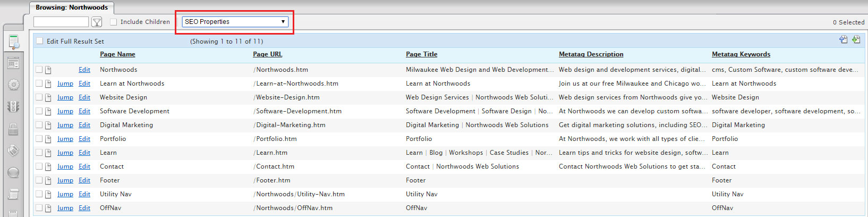Select the Portfolio row checkbox
The image size is (868, 217).
tap(39, 139)
